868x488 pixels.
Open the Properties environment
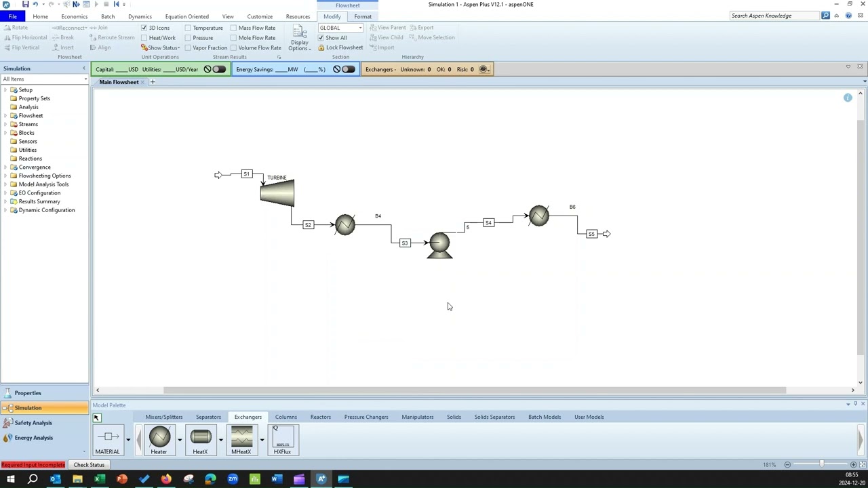44,393
